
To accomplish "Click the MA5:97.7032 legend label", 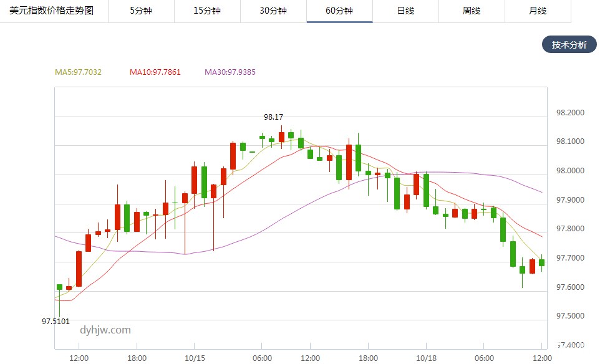I will (x=78, y=72).
